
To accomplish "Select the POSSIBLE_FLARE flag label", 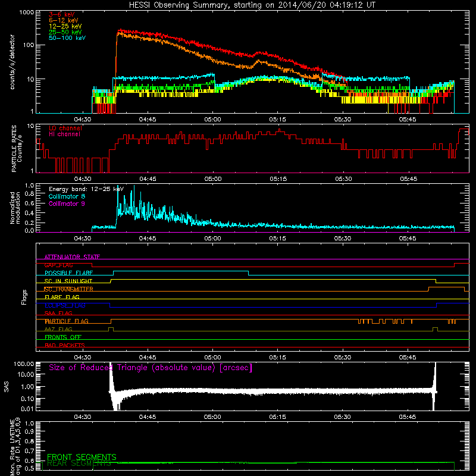I will pyautogui.click(x=68, y=273).
